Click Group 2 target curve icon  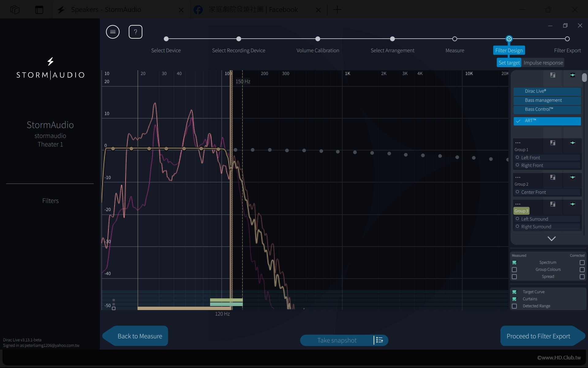pos(553,177)
